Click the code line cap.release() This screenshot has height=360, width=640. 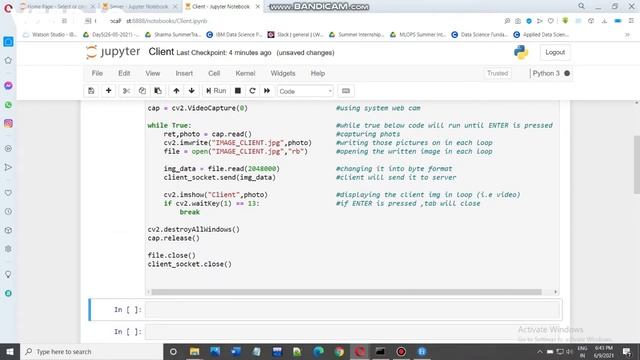[x=174, y=238]
